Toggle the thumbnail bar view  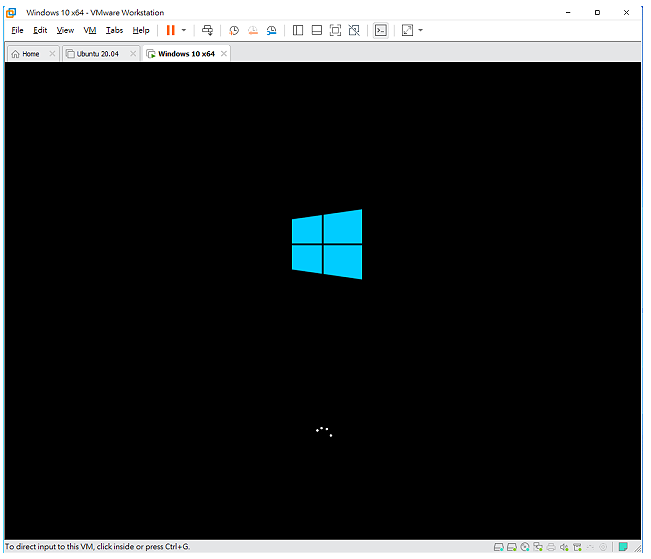click(x=317, y=30)
